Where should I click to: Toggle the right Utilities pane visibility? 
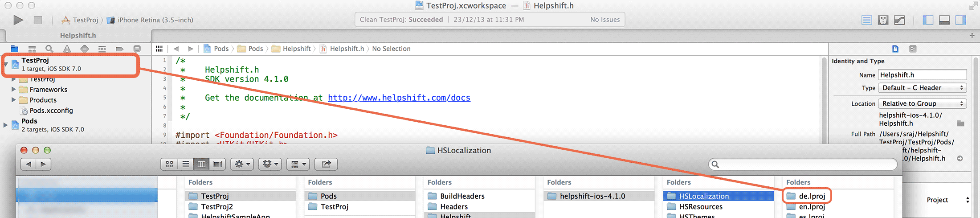(x=961, y=20)
